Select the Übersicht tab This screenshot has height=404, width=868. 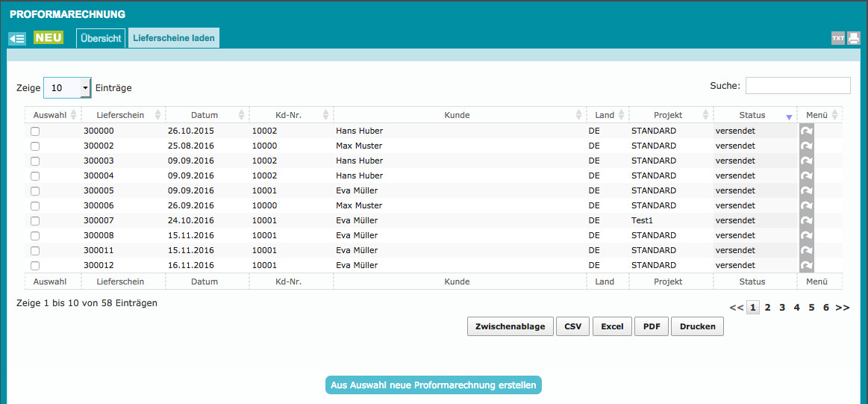101,38
